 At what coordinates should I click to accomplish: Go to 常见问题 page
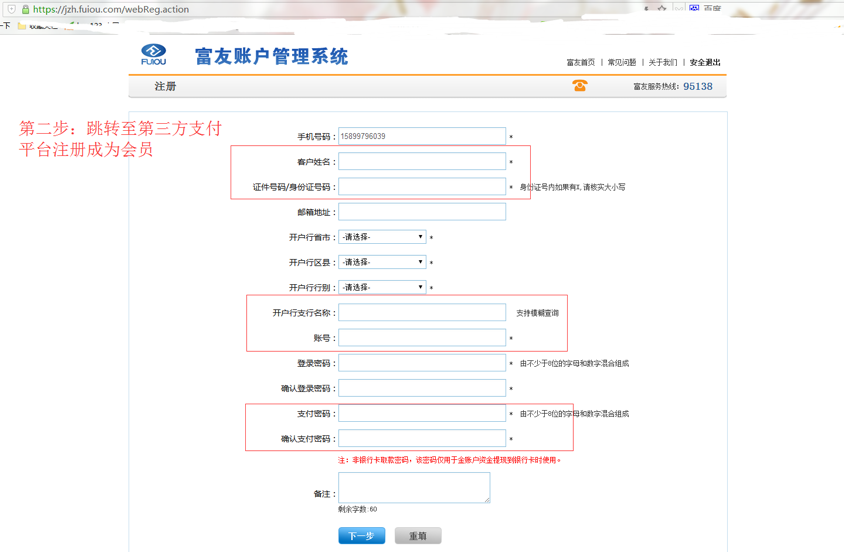coord(622,62)
